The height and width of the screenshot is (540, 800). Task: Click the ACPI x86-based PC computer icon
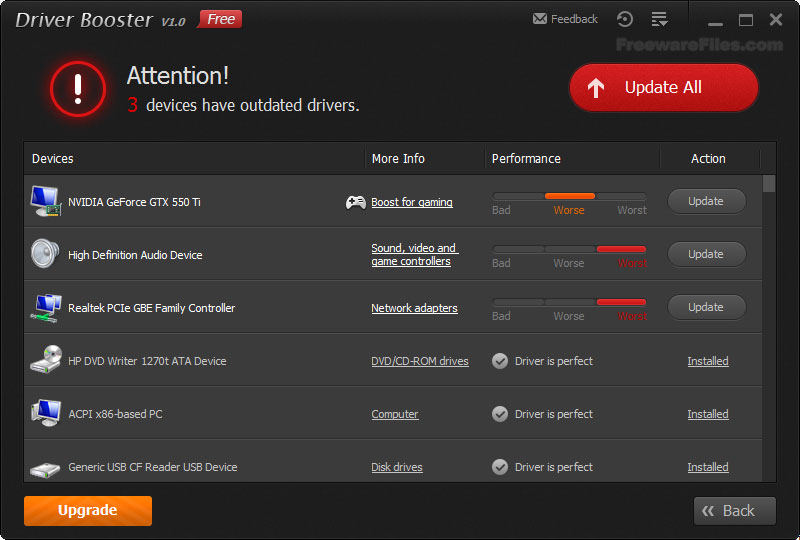45,413
